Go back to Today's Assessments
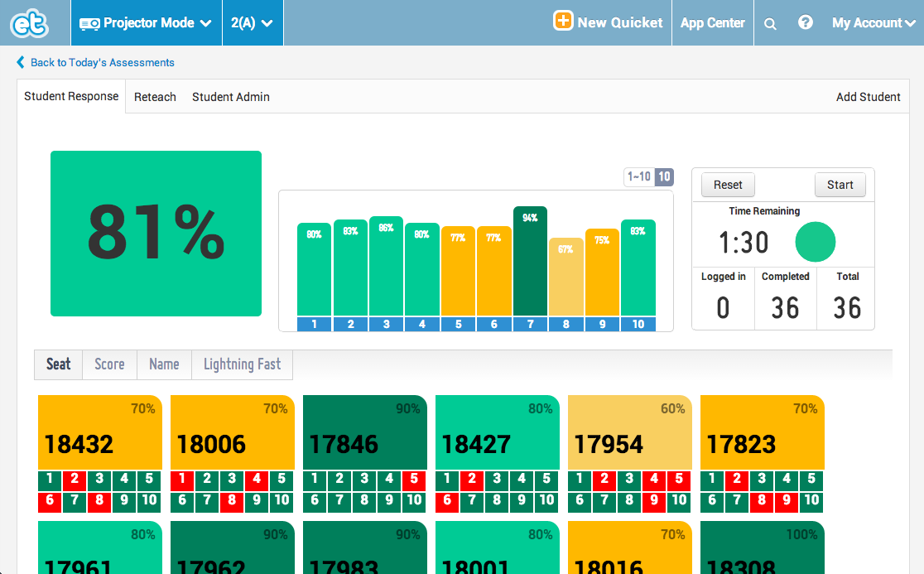 pos(102,62)
